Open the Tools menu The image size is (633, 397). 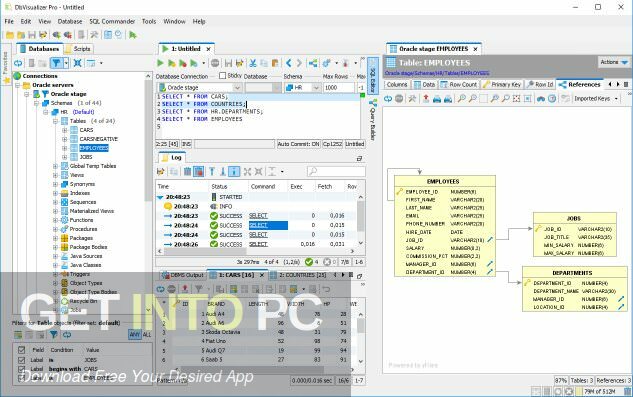pos(149,21)
